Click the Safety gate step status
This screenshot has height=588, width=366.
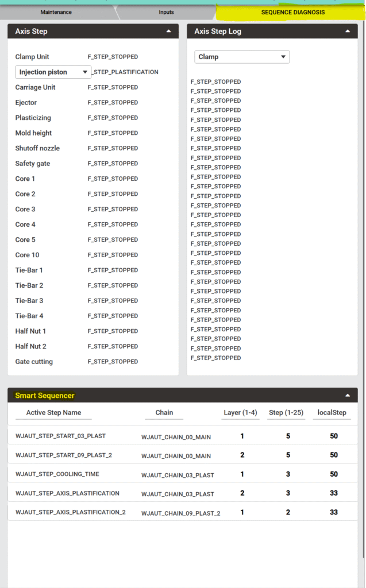point(113,164)
